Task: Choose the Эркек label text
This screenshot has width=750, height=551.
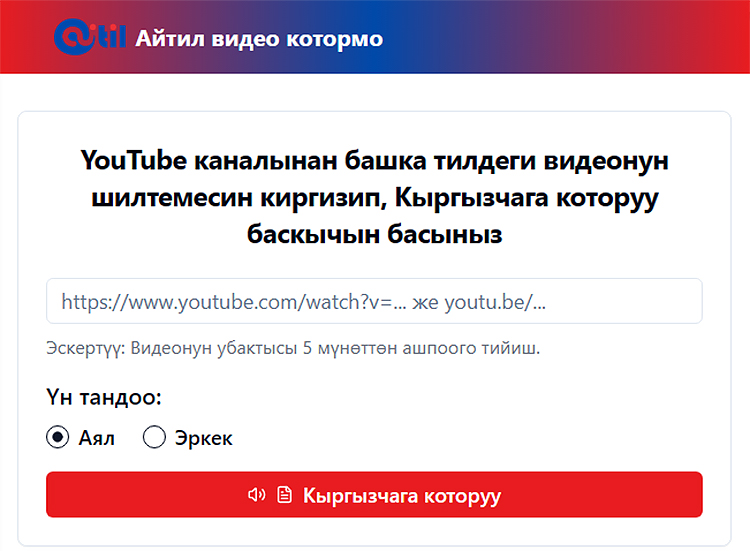Action: point(203,438)
